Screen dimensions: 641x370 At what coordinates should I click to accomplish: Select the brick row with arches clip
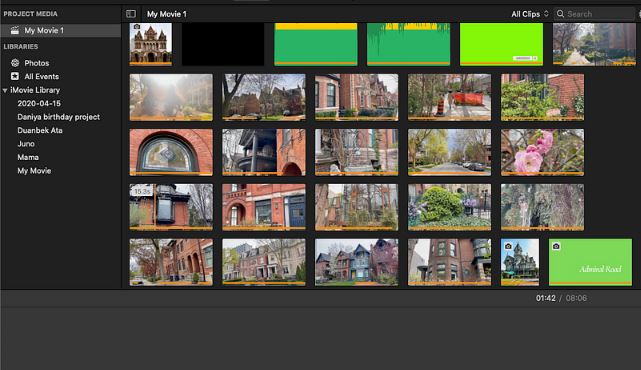[171, 262]
